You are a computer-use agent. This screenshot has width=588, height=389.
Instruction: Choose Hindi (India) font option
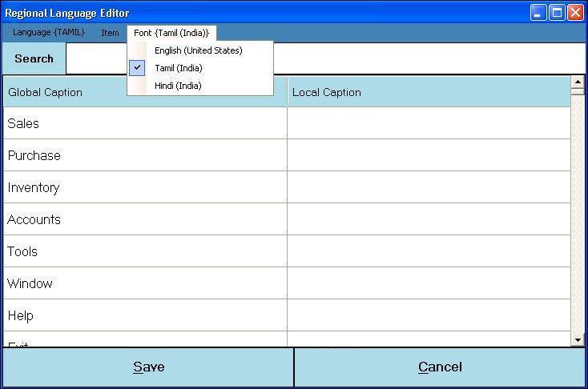pos(178,86)
